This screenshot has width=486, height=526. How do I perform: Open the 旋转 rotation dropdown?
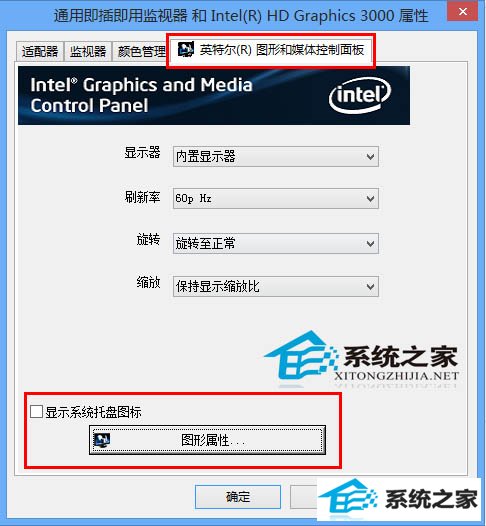pos(276,244)
